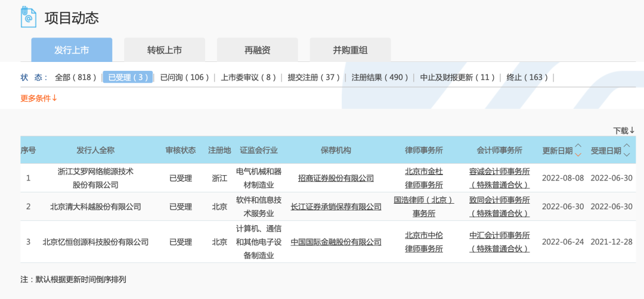Click the 受理日期 column header
The image size is (644, 299).
606,151
